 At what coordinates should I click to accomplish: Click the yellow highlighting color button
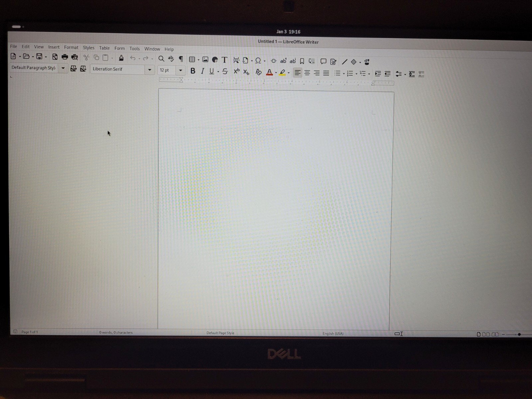[282, 72]
